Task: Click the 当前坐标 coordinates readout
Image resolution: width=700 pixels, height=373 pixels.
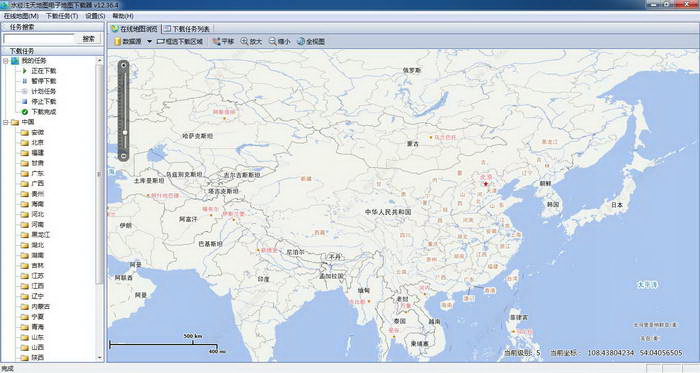Action: (617, 353)
